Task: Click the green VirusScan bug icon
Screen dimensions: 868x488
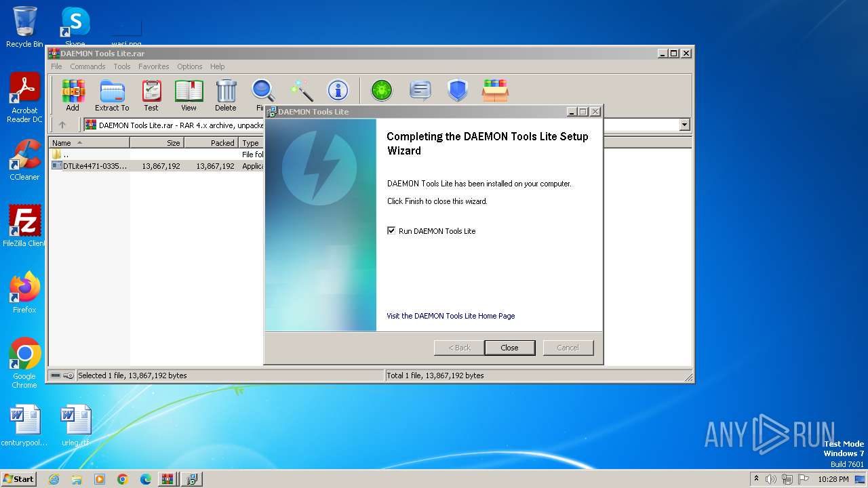Action: click(x=382, y=90)
